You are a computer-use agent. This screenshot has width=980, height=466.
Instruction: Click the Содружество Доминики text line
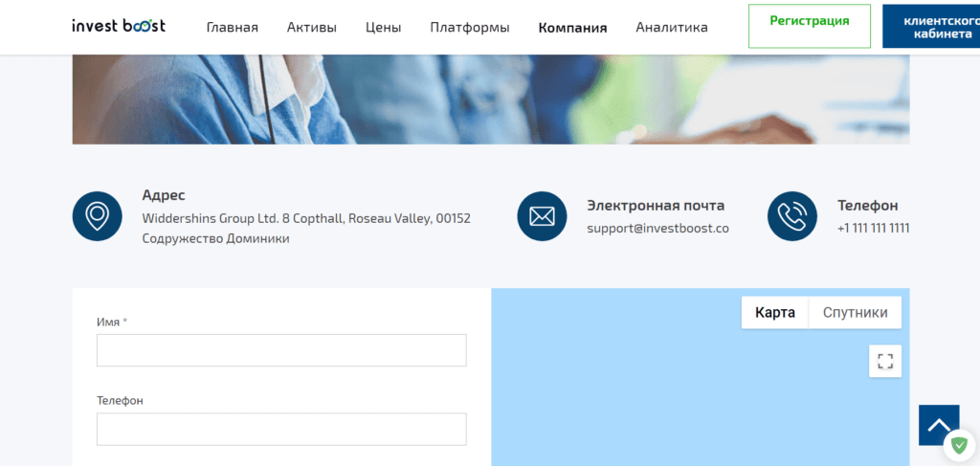[x=215, y=238]
